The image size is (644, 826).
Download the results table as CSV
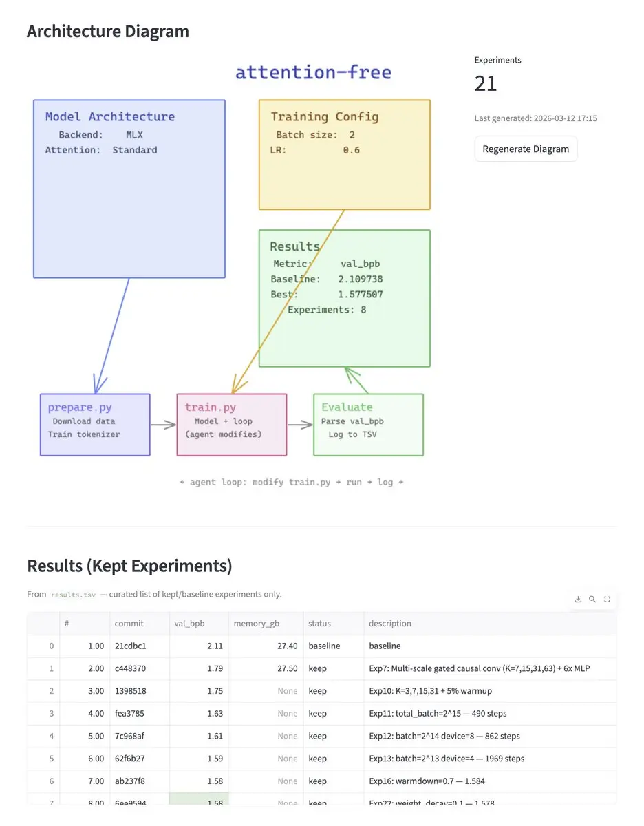coord(579,600)
